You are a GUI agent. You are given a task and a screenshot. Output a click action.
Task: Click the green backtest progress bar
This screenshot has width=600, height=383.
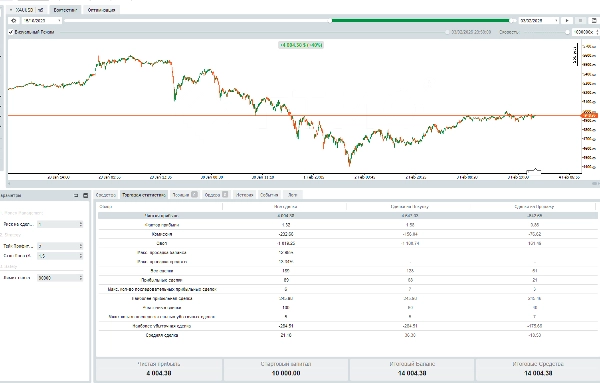421,21
